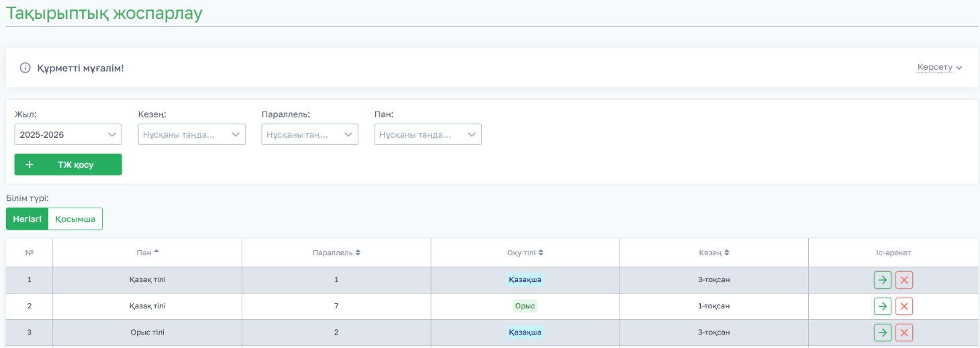The image size is (980, 348).
Task: Click the info icon beside Құрметті мұғалім
Action: point(26,68)
